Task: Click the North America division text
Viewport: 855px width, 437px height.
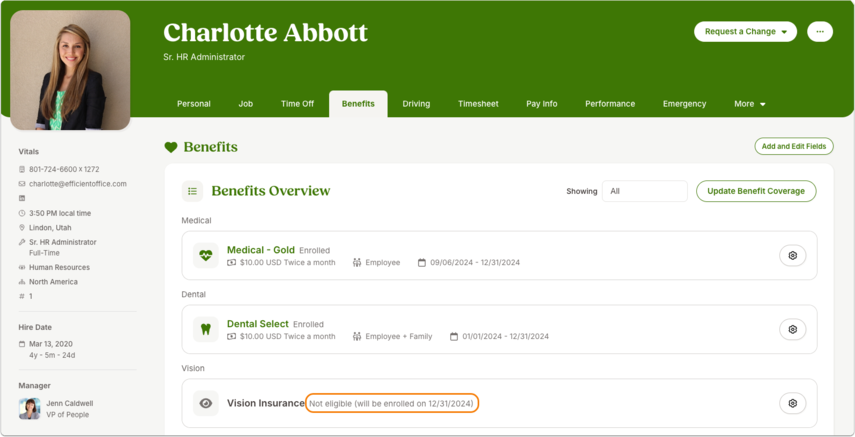Action: pos(53,282)
